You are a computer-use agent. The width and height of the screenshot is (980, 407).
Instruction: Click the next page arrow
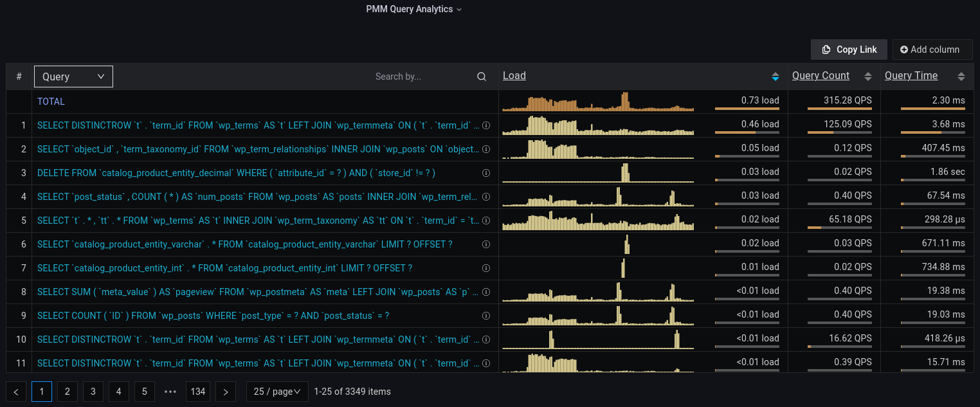(x=225, y=392)
